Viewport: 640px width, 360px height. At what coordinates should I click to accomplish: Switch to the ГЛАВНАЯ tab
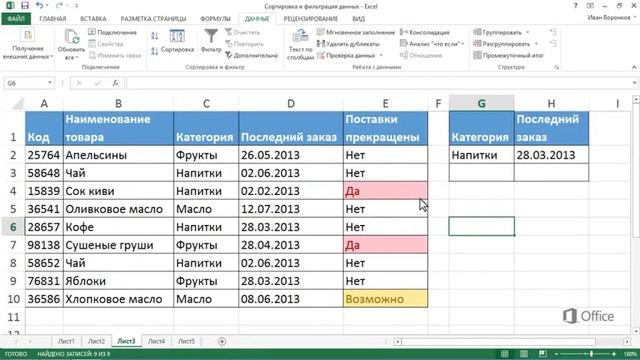click(x=53, y=19)
